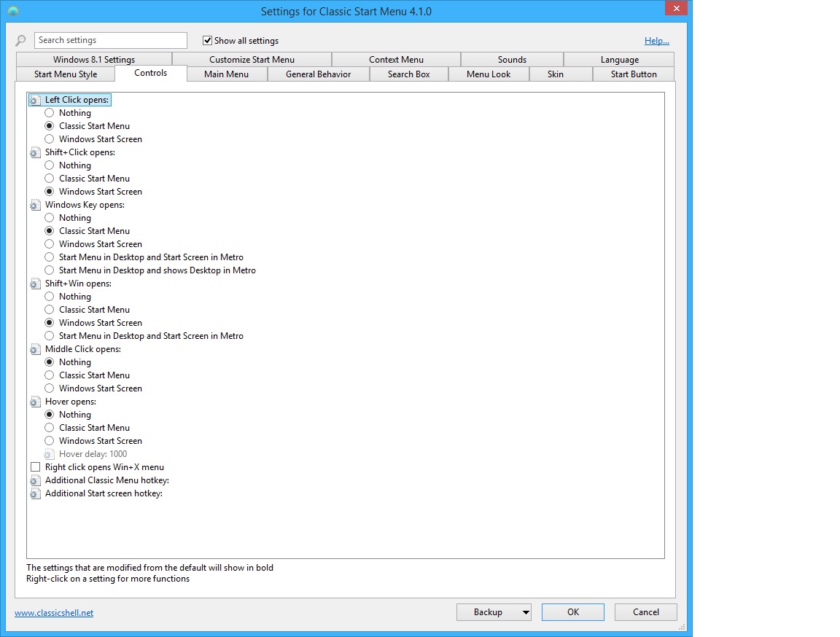
Task: Open the Main Menu tab
Action: coord(226,74)
